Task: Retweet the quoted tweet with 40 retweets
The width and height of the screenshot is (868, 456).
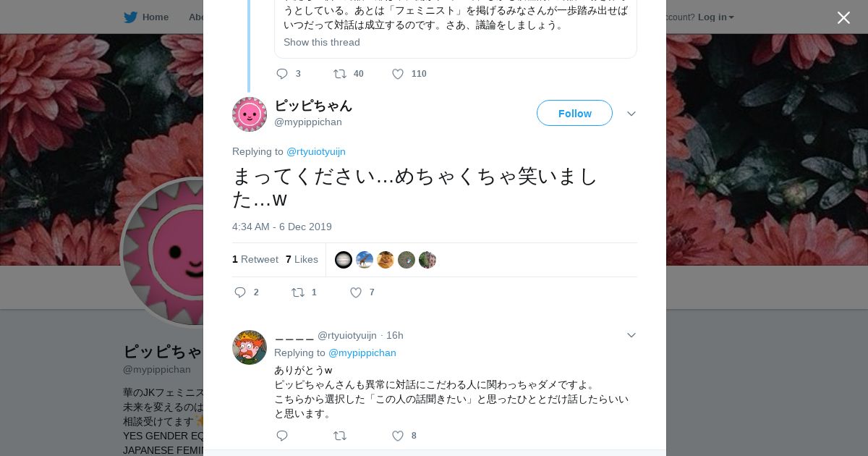Action: tap(340, 74)
